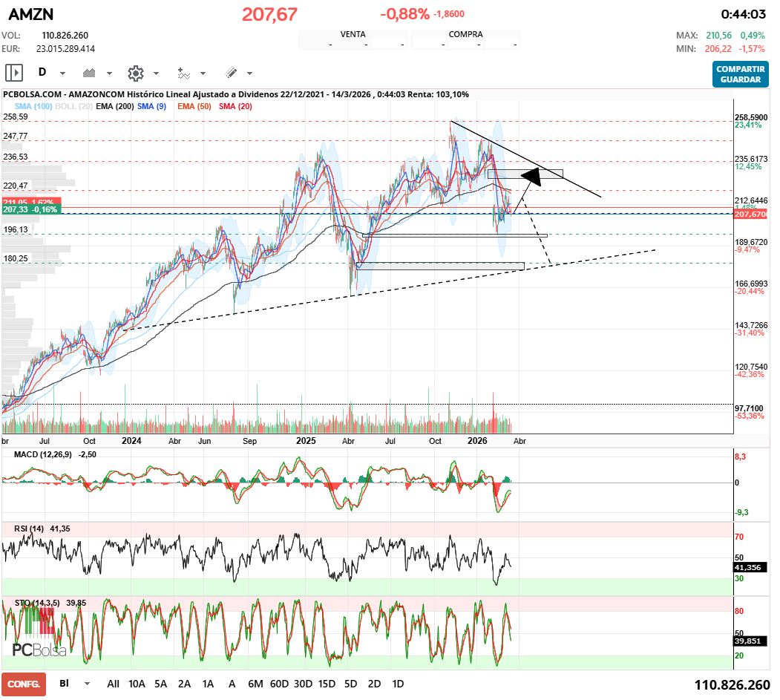Switch to the 10A time range

(x=137, y=684)
